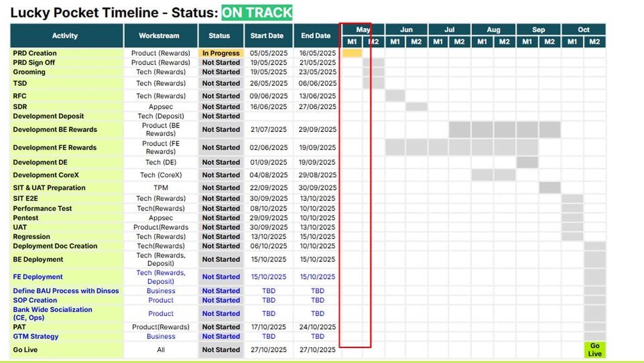Click the green Go Live milestone cell
Viewport: 644px width, 363px height.
click(x=594, y=350)
